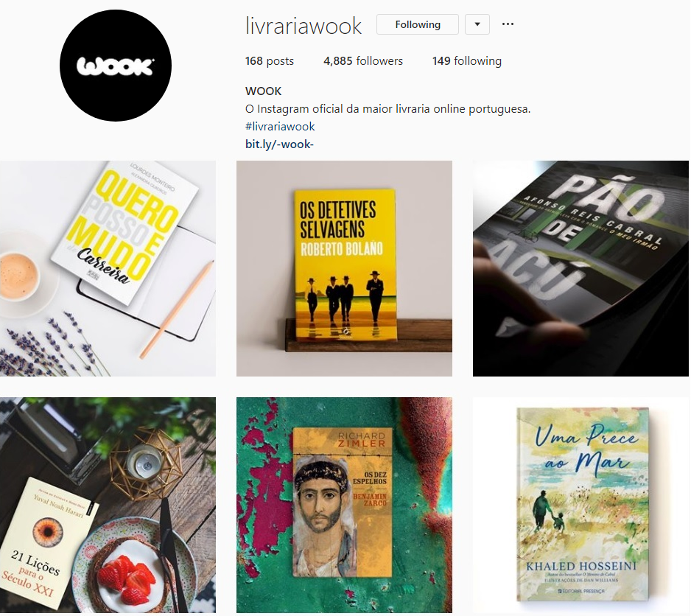Open the Uma Prece ao Mar post
This screenshot has width=691, height=616.
pos(580,505)
